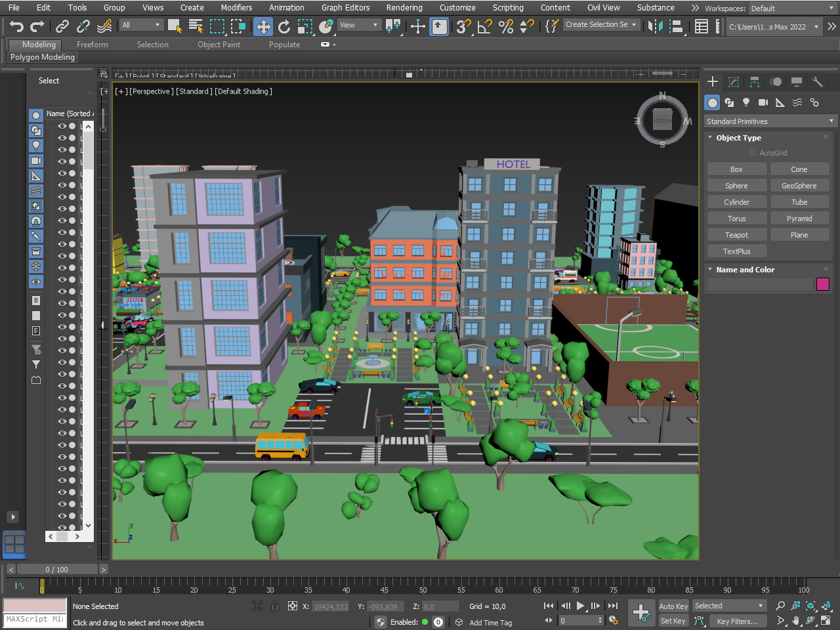Image resolution: width=840 pixels, height=630 pixels.
Task: Activate the Select and Rotate tool
Action: (x=284, y=26)
